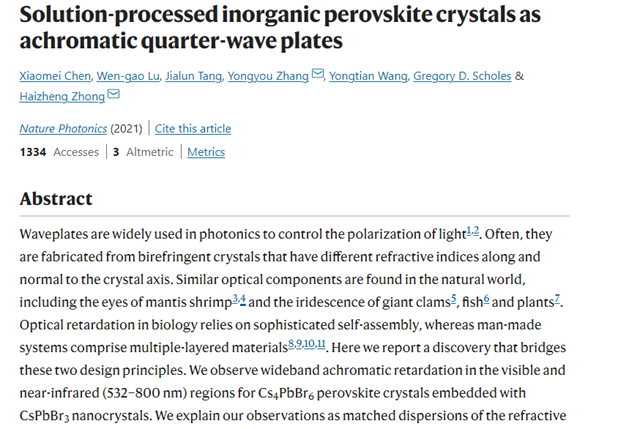Click the email envelope icon beside Haizheng Zhong

[x=113, y=95]
